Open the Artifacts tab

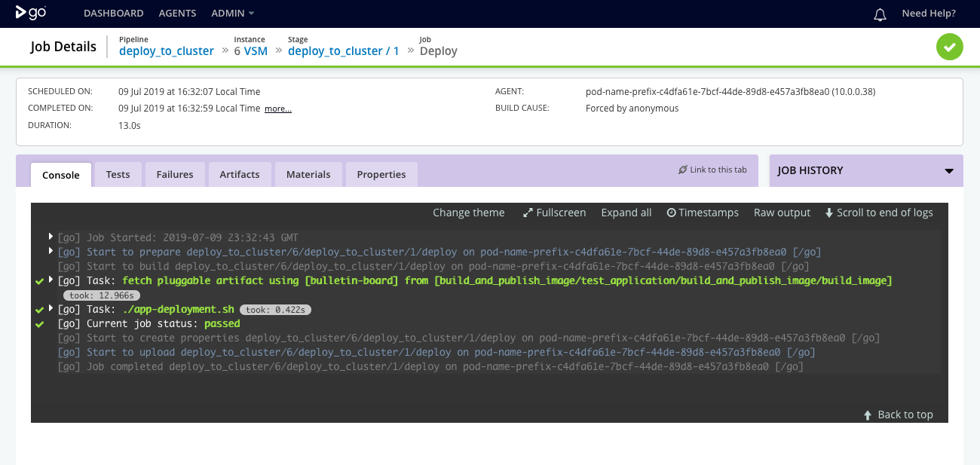pyautogui.click(x=240, y=174)
